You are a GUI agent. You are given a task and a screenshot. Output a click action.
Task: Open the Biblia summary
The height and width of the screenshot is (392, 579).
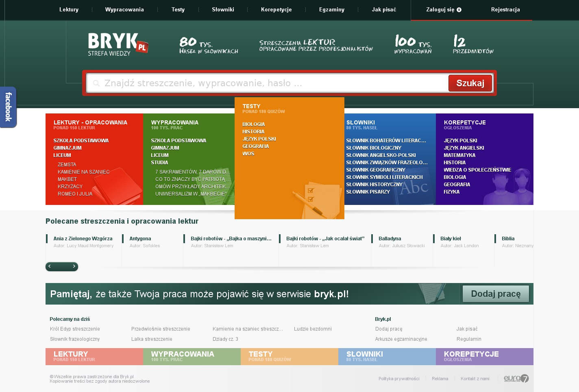[508, 239]
